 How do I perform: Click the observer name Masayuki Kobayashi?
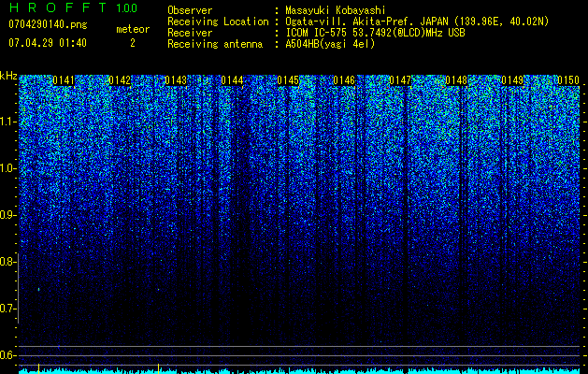336,10
